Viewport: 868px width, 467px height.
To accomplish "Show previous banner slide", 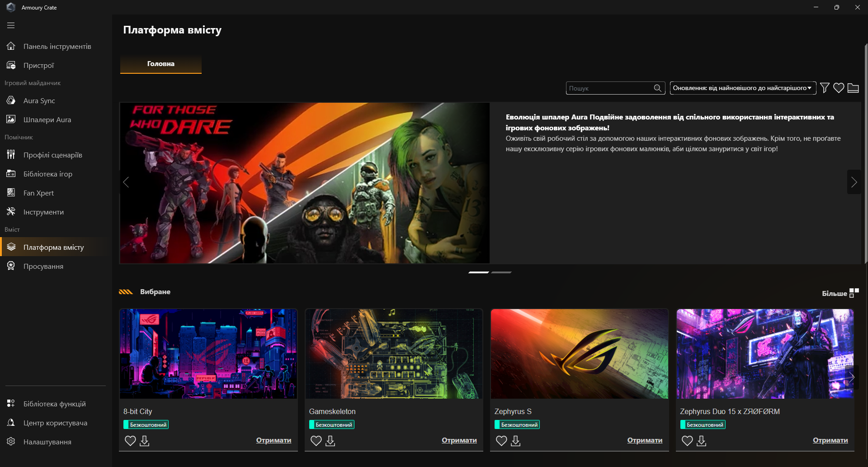I will pyautogui.click(x=126, y=182).
